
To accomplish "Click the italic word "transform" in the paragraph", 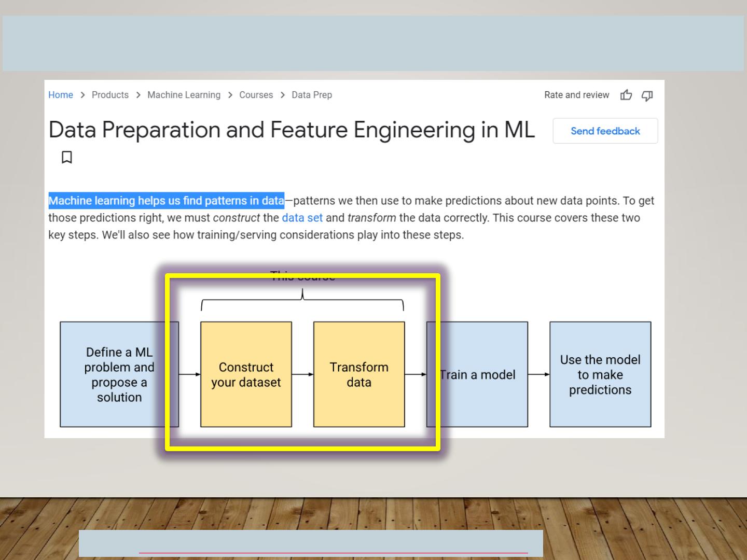I will click(371, 218).
